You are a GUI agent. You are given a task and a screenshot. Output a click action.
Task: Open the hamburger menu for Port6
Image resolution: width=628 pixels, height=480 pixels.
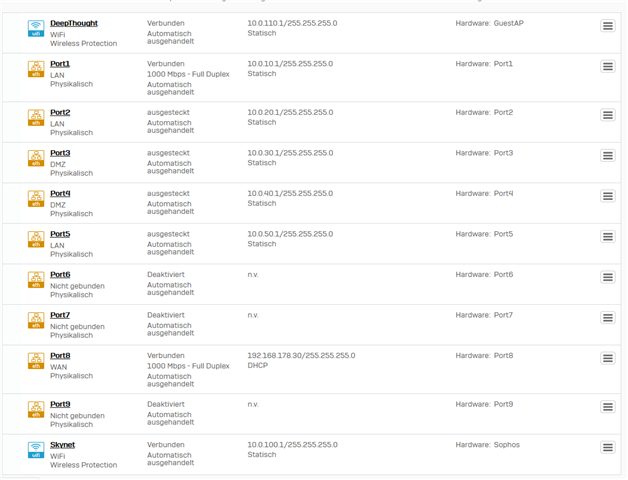[x=607, y=277]
